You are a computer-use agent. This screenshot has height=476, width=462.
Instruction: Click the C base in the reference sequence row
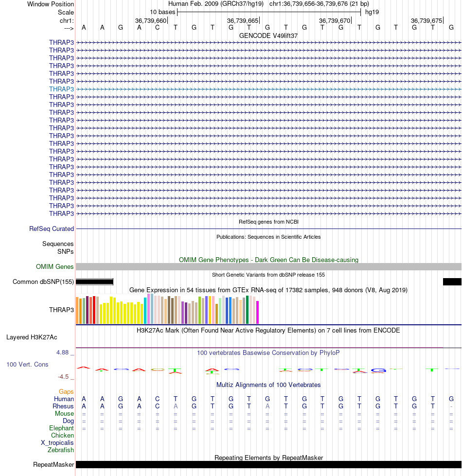pos(157,28)
